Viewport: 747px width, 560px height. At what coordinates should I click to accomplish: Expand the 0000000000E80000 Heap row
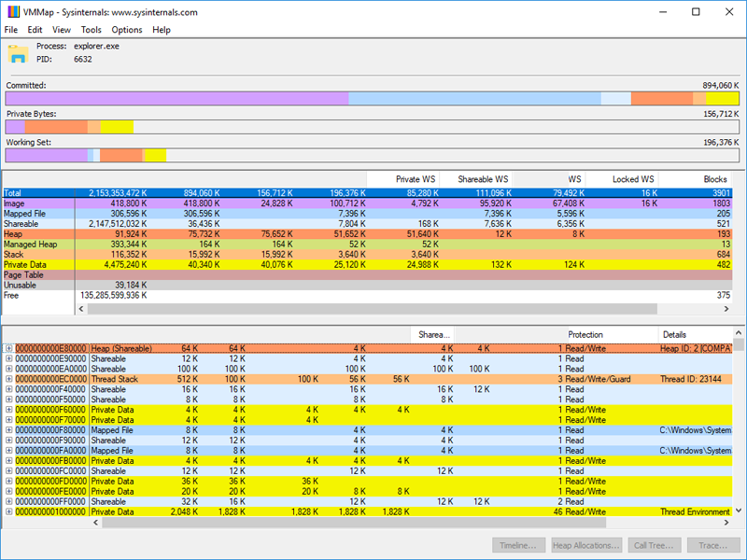point(8,348)
